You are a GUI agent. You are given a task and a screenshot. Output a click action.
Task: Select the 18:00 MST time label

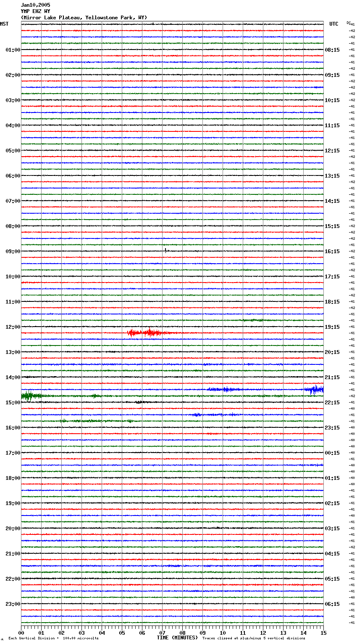click(x=13, y=478)
